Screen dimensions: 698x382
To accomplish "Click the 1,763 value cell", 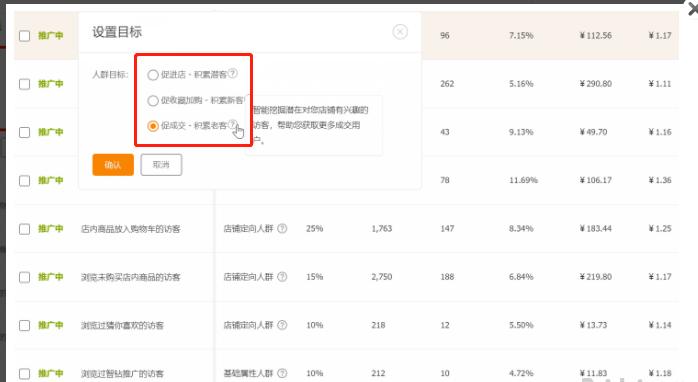I will [381, 228].
